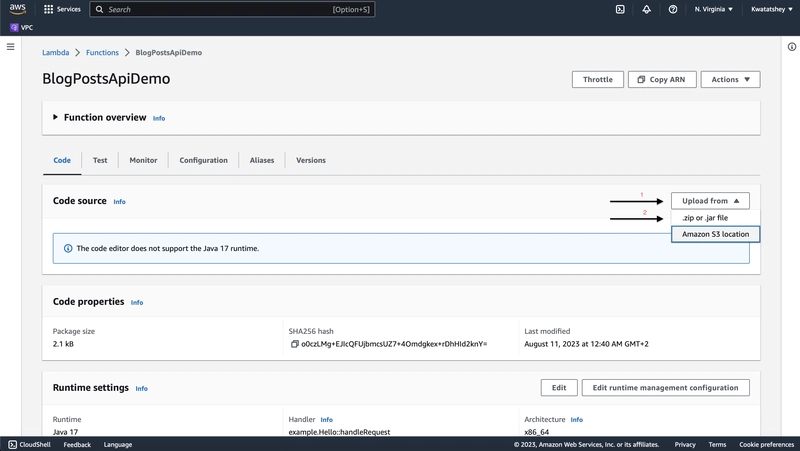This screenshot has width=800, height=451.
Task: Open the Info link next to Code properties
Action: [x=137, y=303]
